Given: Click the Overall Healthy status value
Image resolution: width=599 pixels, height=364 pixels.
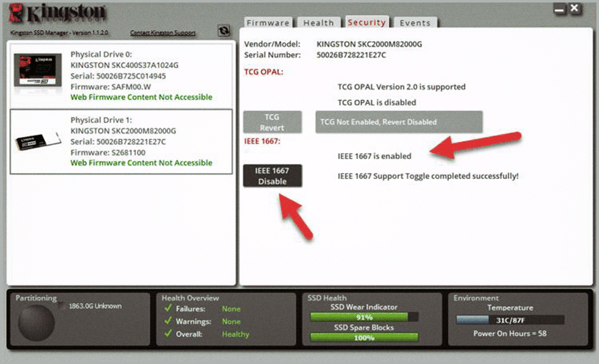Looking at the screenshot, I should click(236, 334).
